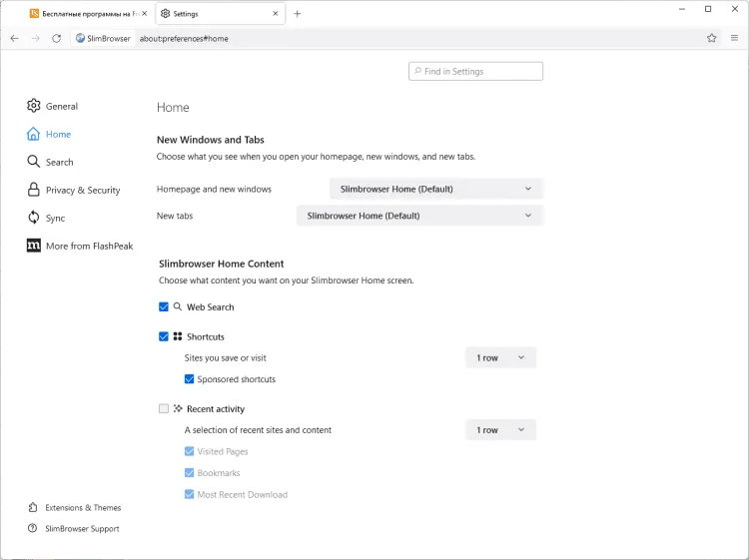Open the Extensions & Themes link

(83, 507)
